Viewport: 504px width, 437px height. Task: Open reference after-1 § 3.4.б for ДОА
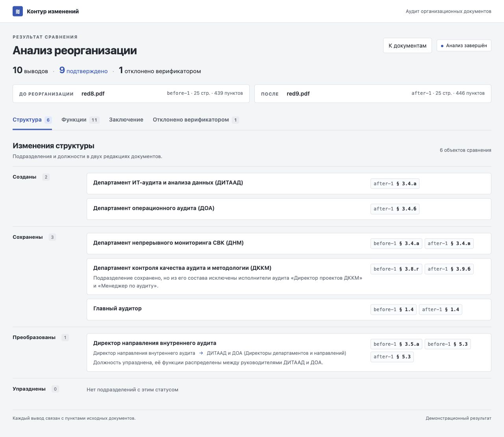tap(395, 209)
